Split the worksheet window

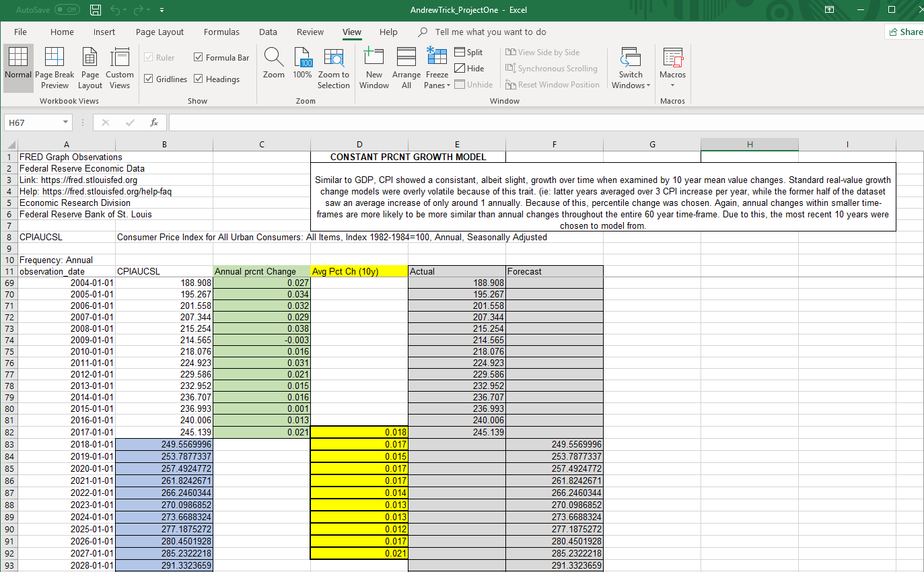(x=468, y=52)
